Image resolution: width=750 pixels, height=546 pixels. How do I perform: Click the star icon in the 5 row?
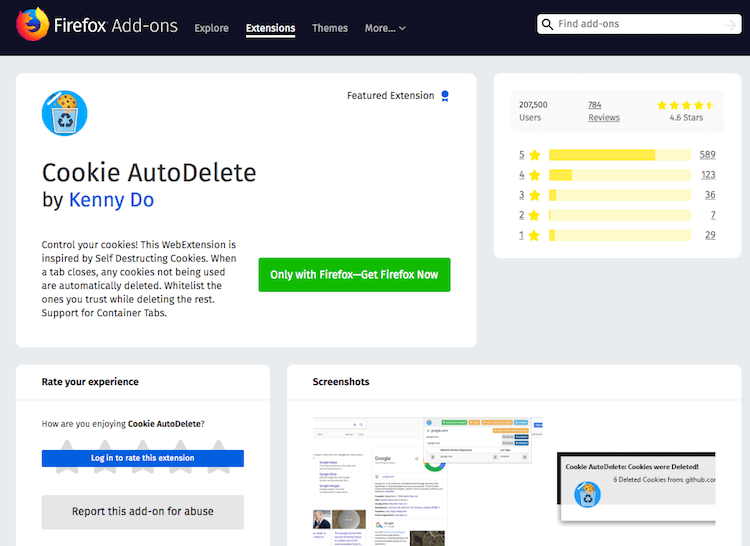535,155
